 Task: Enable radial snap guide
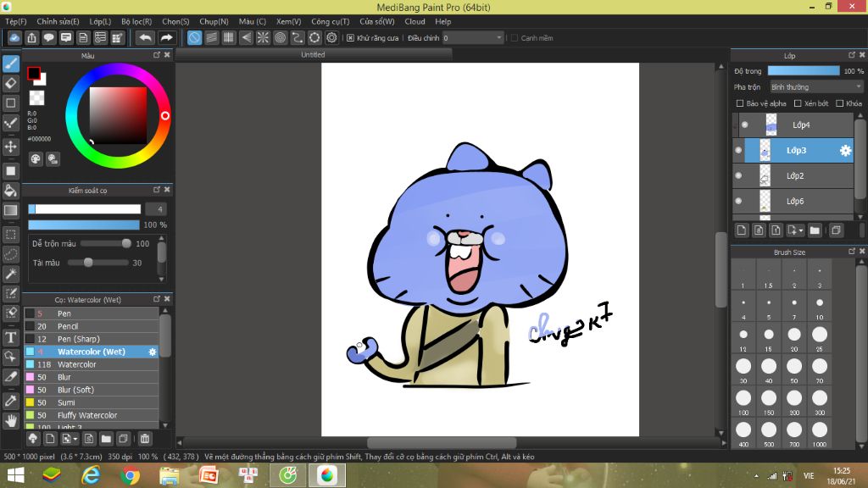pos(263,37)
